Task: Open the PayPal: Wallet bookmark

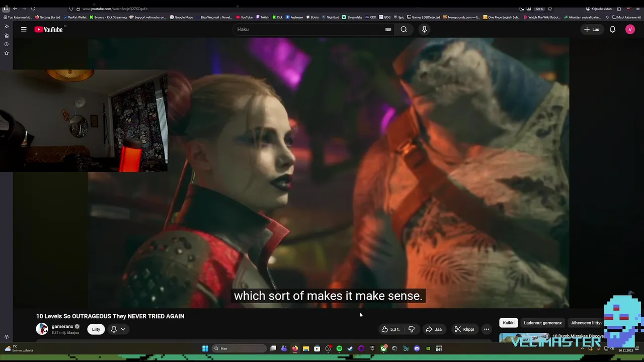Action: [75, 17]
